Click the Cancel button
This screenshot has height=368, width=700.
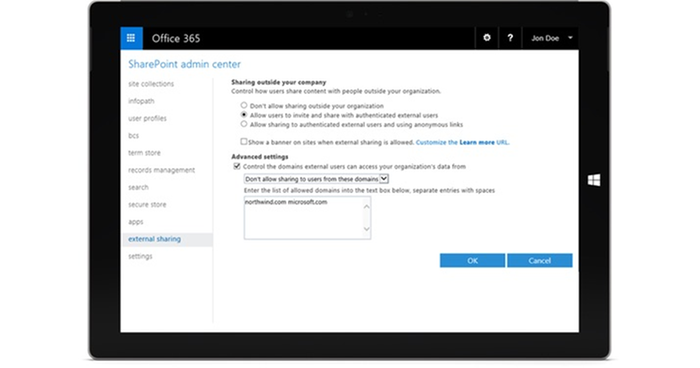point(540,260)
